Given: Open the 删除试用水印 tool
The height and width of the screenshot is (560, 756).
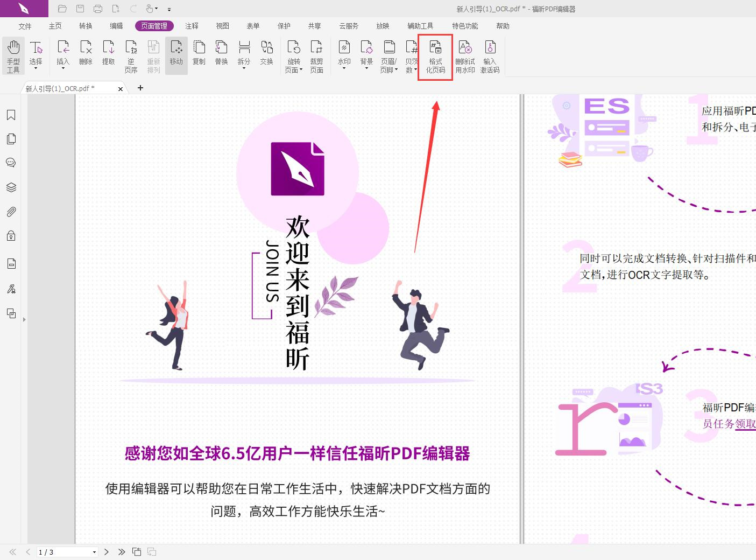Looking at the screenshot, I should coord(465,57).
